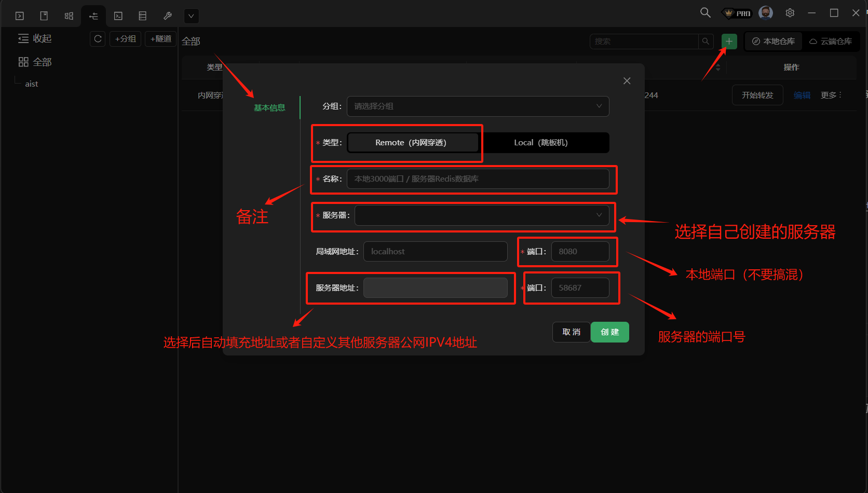Open the settings gear
The height and width of the screenshot is (493, 868).
click(x=790, y=13)
